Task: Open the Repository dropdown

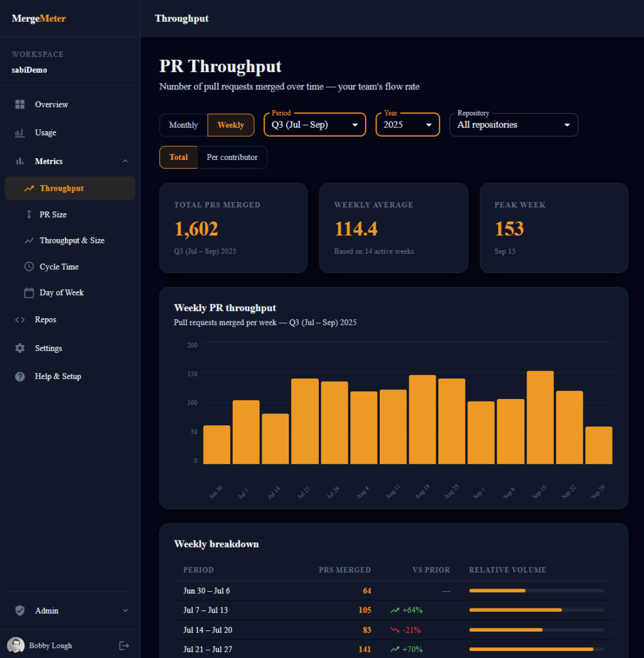Action: tap(513, 125)
